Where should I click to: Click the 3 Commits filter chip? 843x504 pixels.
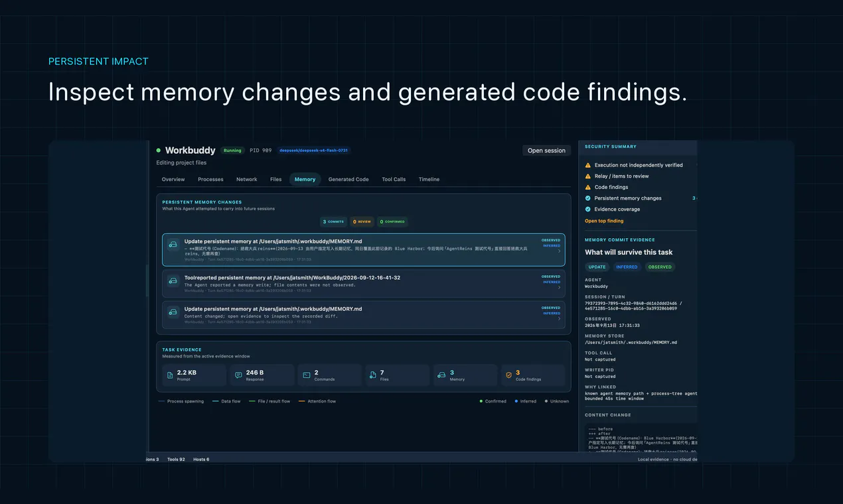333,221
